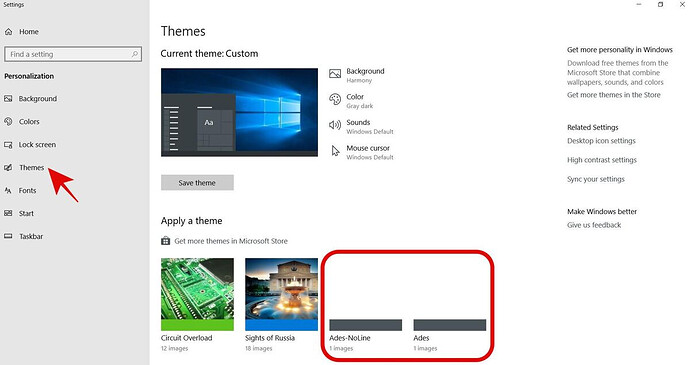
Task: Open the Background settings picture icon
Action: click(335, 74)
